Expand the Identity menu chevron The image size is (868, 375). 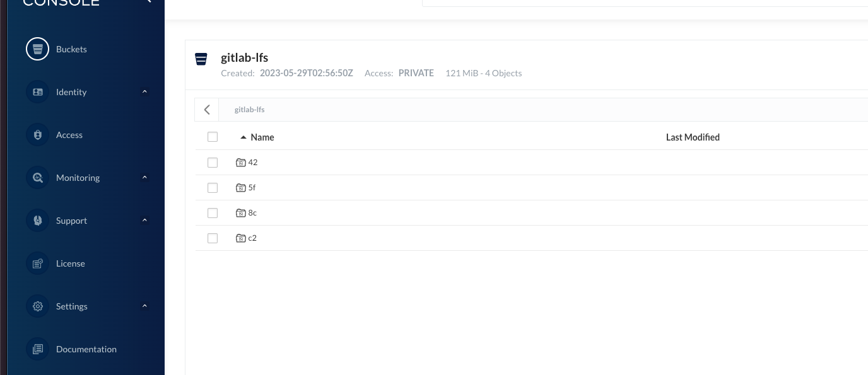pos(144,92)
